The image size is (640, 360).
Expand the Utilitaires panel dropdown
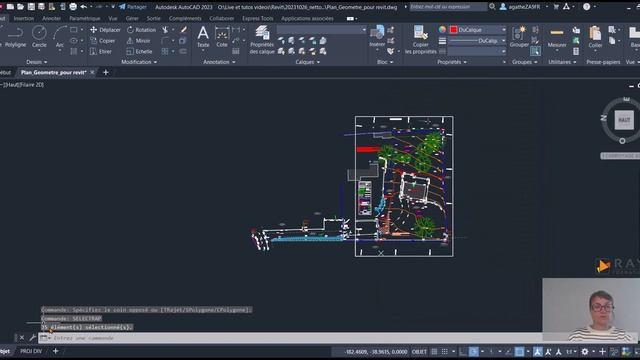(562, 62)
